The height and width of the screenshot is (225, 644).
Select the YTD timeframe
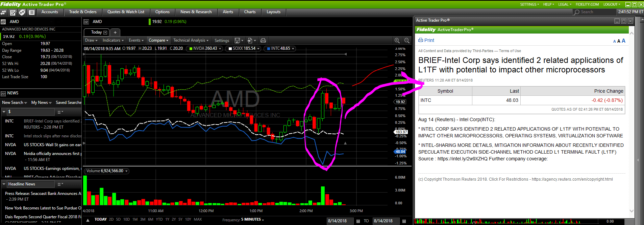coord(159,220)
